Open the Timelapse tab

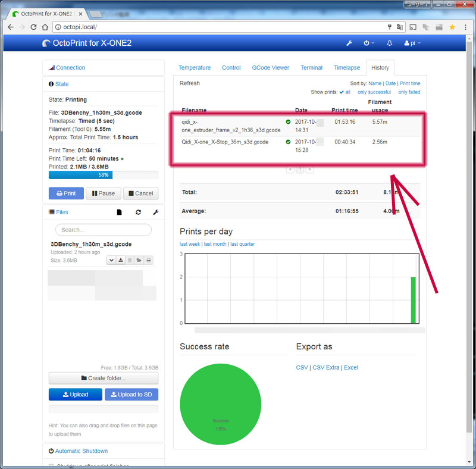click(x=347, y=68)
